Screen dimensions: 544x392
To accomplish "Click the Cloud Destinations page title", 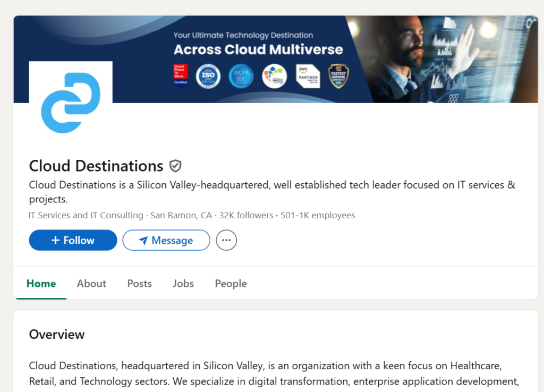I will (x=96, y=166).
